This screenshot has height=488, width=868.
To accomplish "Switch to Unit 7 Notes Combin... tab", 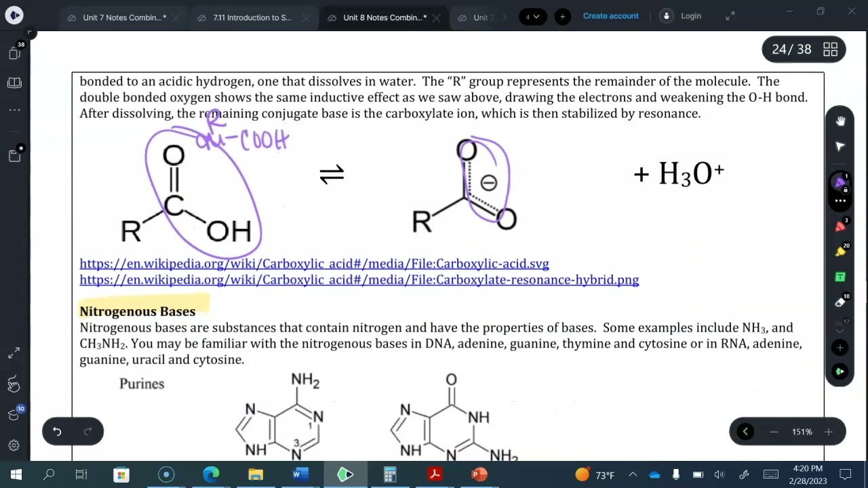I will tap(125, 18).
